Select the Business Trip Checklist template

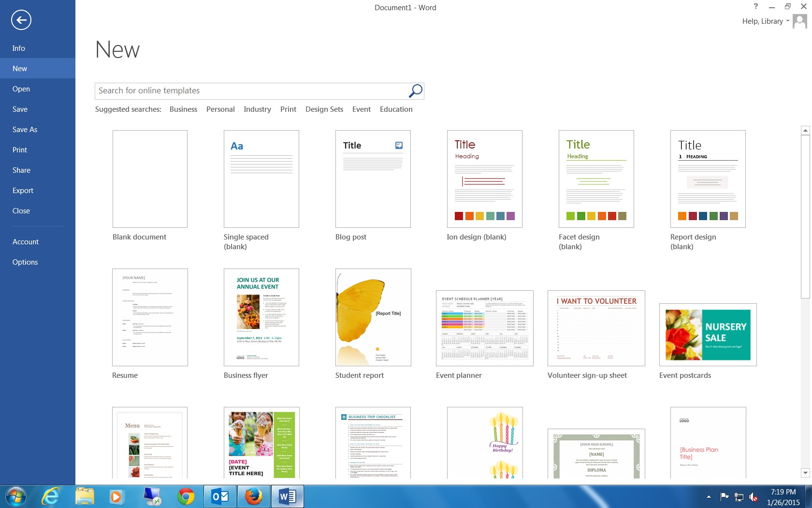point(373,443)
